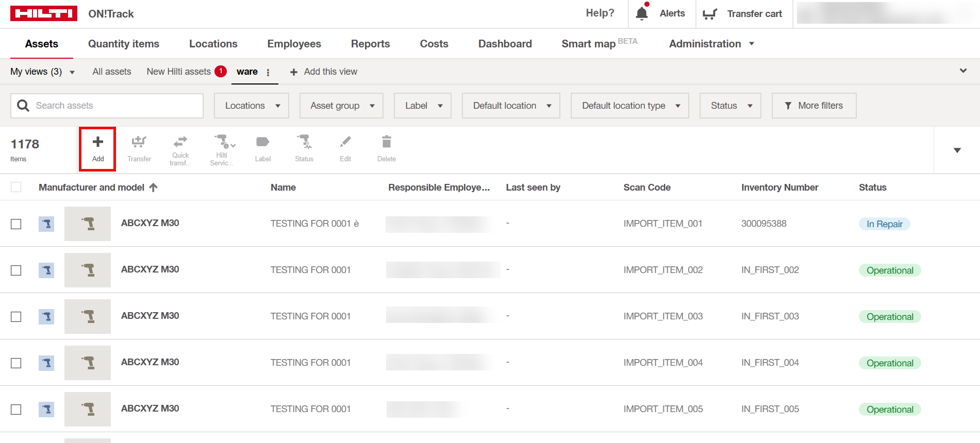Click the Delete trash icon
Viewport: 980px width, 443px height.
[387, 142]
